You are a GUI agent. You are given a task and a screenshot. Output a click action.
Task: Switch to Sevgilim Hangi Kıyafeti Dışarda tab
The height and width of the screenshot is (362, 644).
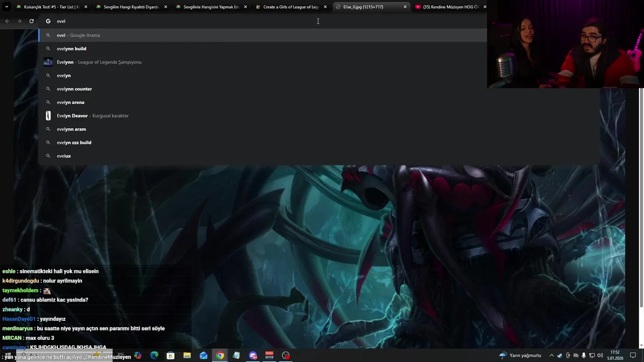coord(131,7)
